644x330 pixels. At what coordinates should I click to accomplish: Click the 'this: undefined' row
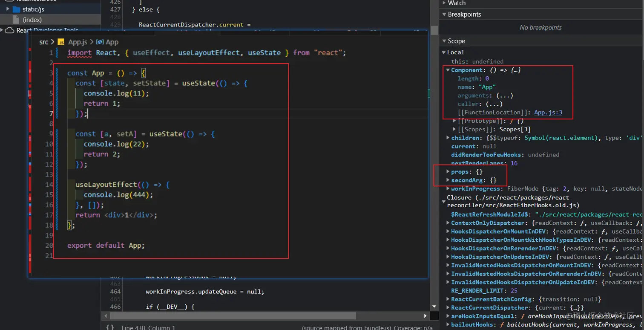point(477,61)
